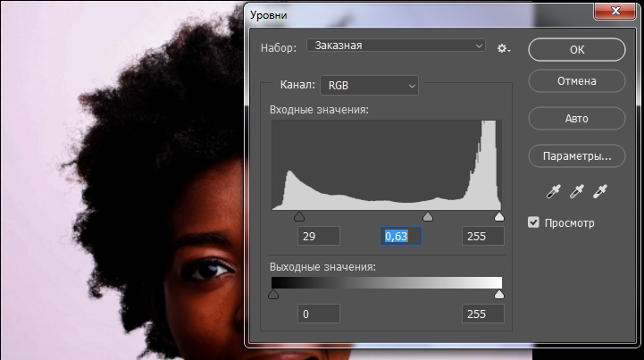Click the Отмена button
Image resolution: width=644 pixels, height=360 pixels.
click(577, 81)
